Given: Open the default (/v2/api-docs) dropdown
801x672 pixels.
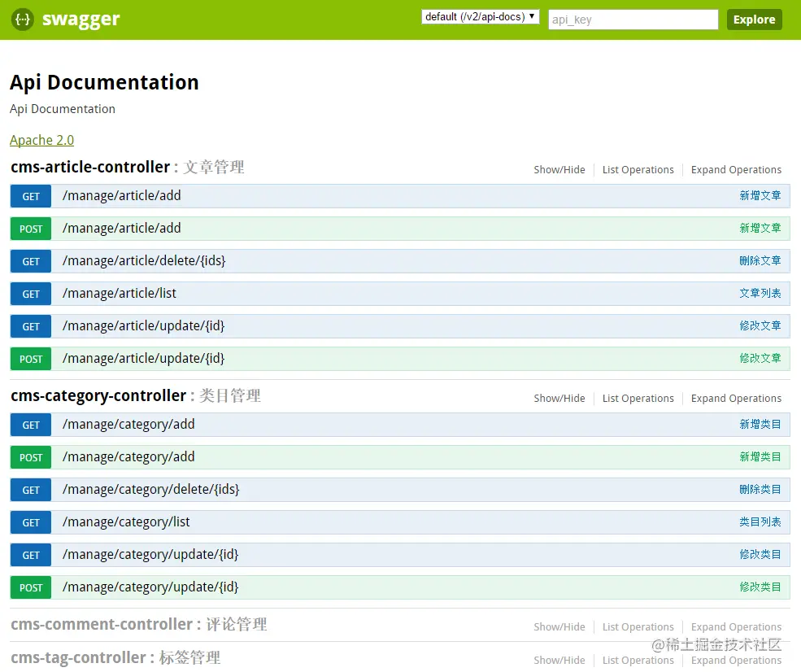Looking at the screenshot, I should [480, 17].
